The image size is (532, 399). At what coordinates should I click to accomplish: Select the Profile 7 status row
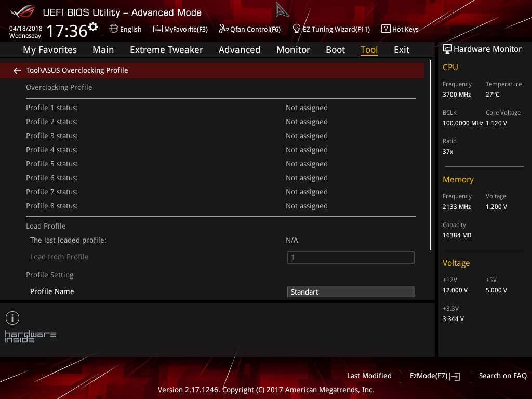(220, 192)
